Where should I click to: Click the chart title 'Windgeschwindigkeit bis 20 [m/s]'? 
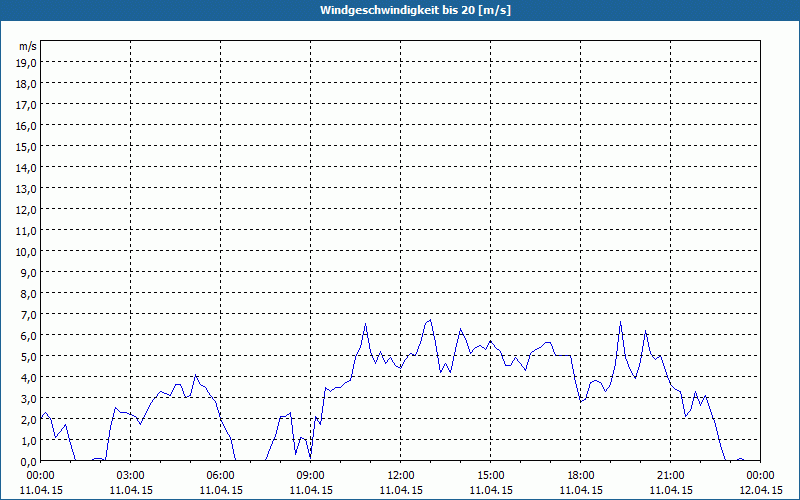coord(415,10)
